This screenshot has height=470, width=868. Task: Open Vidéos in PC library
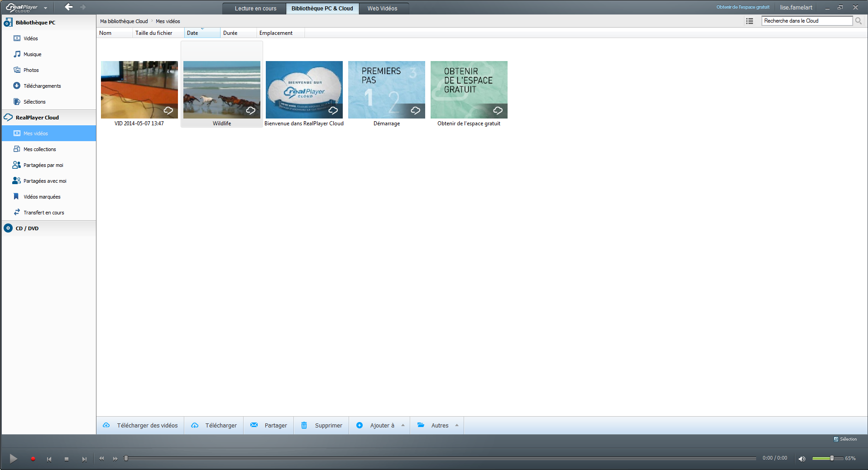(x=48, y=38)
